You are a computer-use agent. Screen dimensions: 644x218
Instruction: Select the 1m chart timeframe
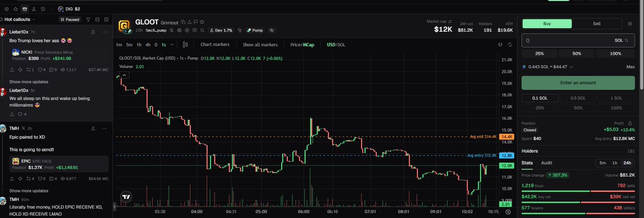119,45
